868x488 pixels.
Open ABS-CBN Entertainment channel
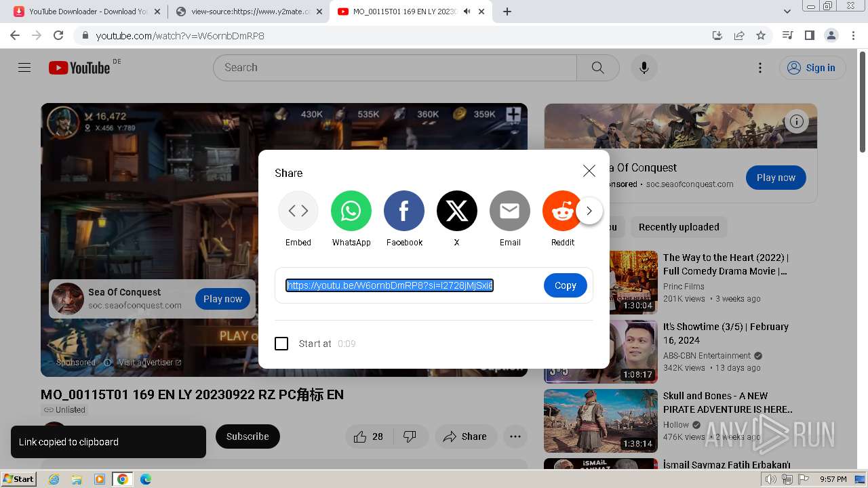point(707,355)
